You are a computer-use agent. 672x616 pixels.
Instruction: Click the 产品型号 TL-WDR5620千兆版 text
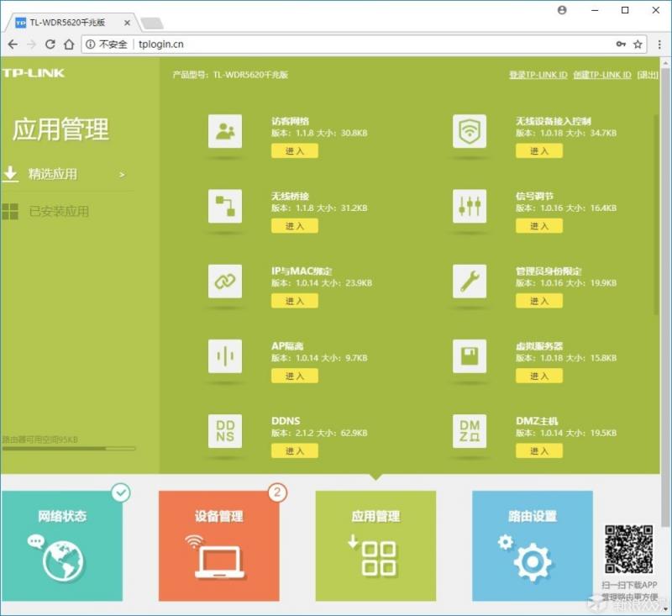(230, 75)
